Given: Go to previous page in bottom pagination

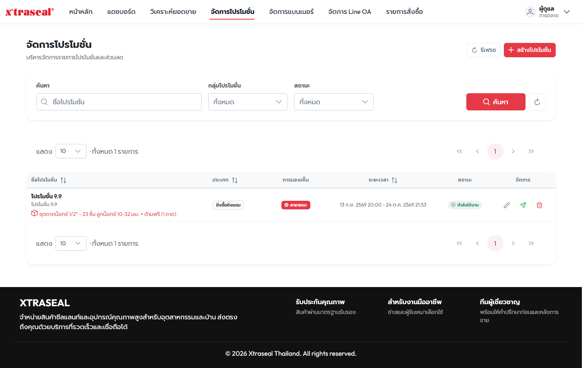Looking at the screenshot, I should pos(477,243).
